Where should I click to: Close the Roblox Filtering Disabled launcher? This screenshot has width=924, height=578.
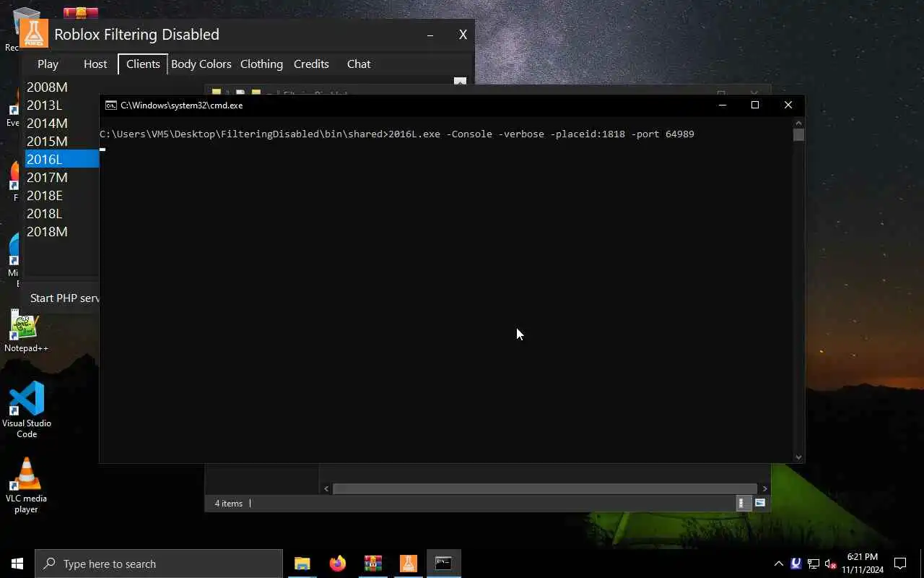point(463,35)
